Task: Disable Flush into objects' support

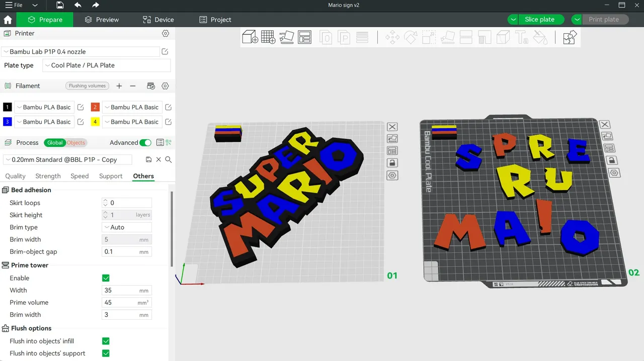Action: pos(106,353)
